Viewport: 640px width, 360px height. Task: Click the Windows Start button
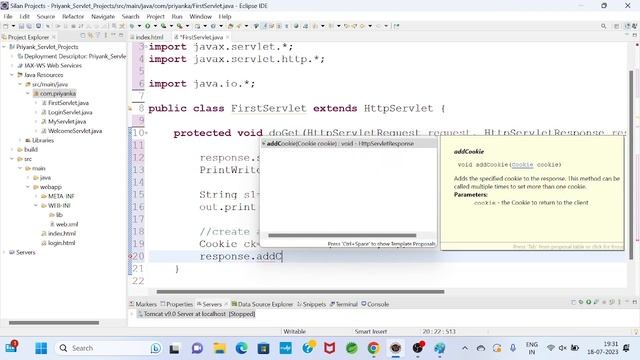pyautogui.click(x=41, y=348)
